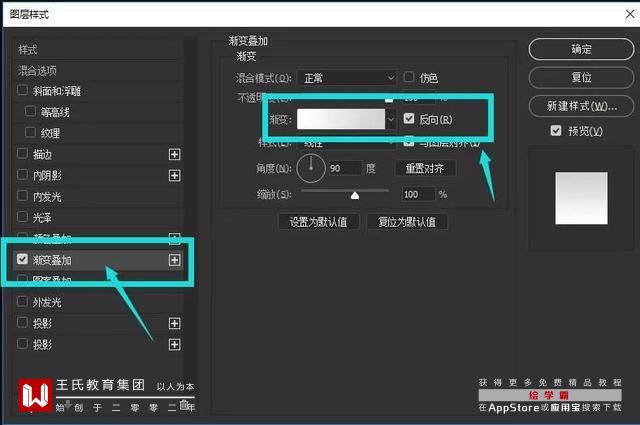640x425 pixels.
Task: Tick the 等高线 checkbox
Action: (x=30, y=111)
